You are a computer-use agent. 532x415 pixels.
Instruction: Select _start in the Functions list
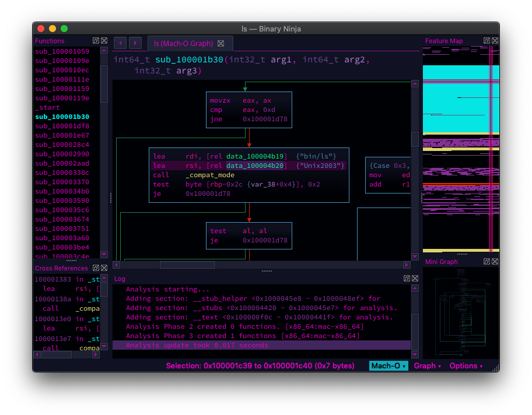click(47, 107)
